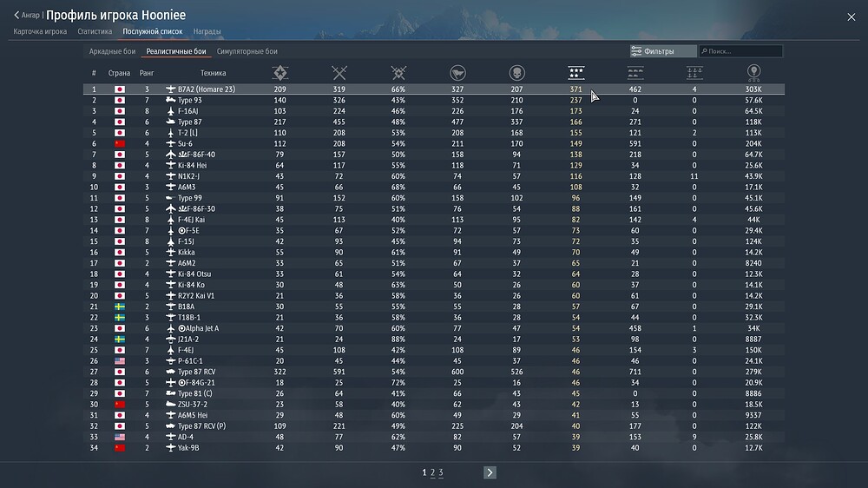
Task: Select Симуляторные бои mode
Action: point(247,51)
